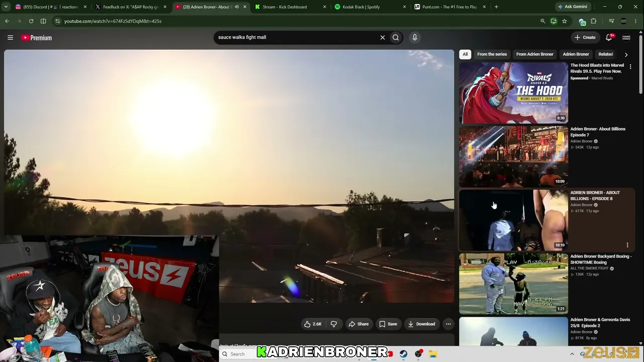Viewport: 644px width, 362px height.
Task: Open zoom magnifier in the address bar
Action: (x=542, y=21)
